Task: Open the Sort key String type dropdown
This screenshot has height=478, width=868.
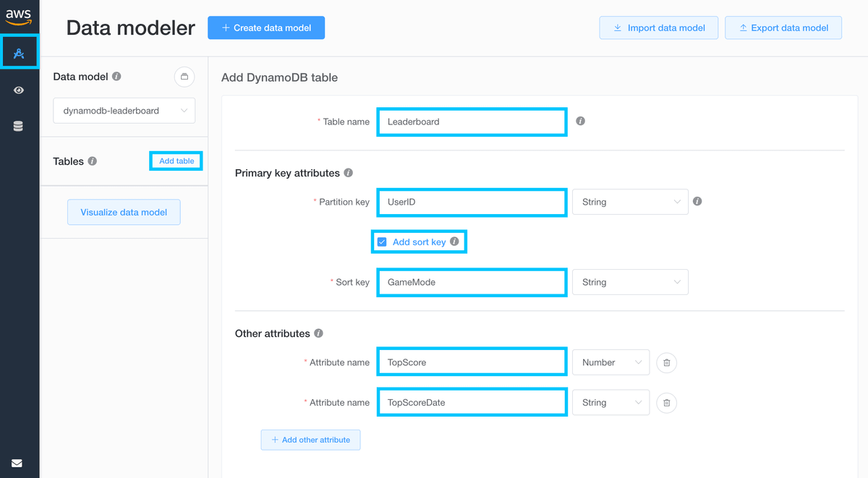Action: 629,282
